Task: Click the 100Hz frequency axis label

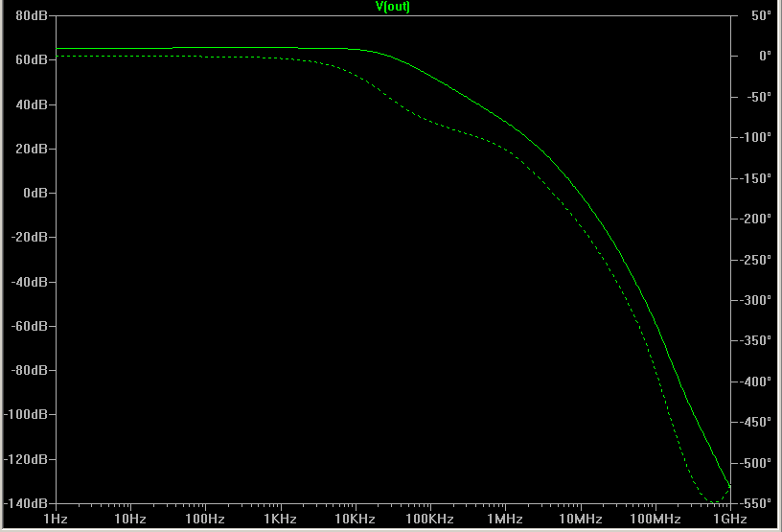Action: 205,519
